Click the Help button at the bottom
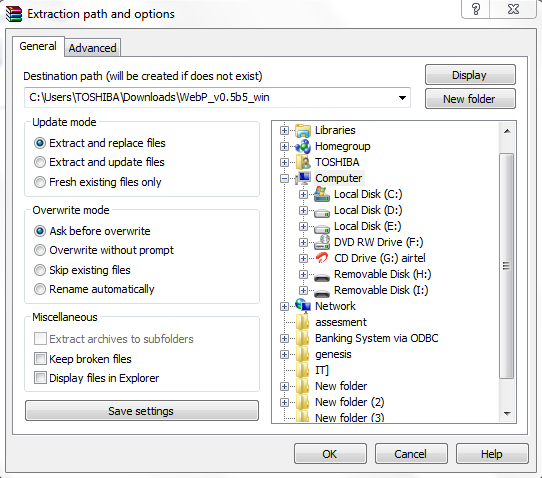The image size is (542, 478). (x=492, y=454)
